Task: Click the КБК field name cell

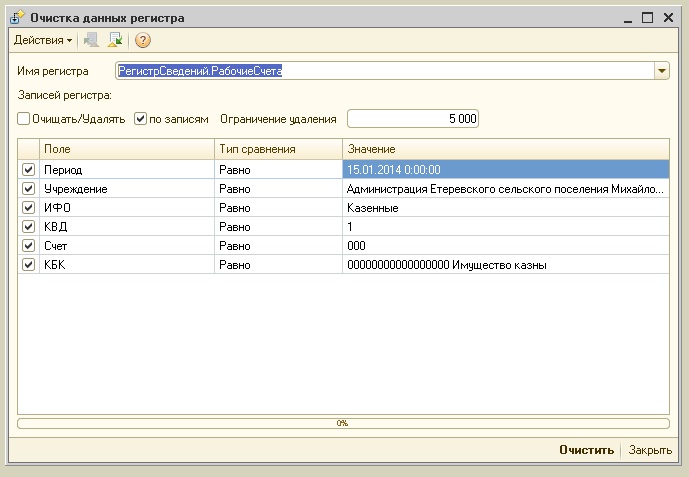Action: tap(127, 264)
